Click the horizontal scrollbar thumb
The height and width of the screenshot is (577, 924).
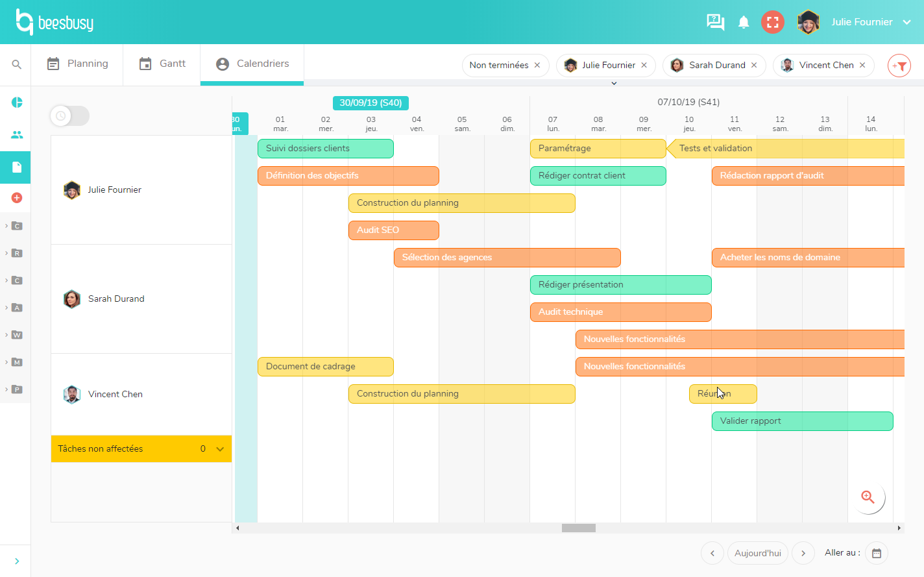(578, 528)
